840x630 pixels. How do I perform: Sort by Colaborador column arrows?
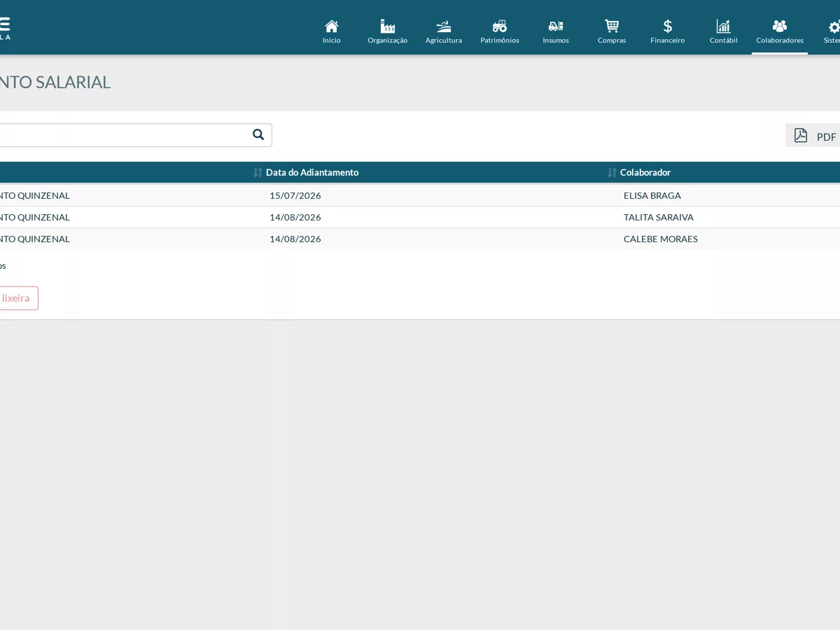[x=612, y=172]
